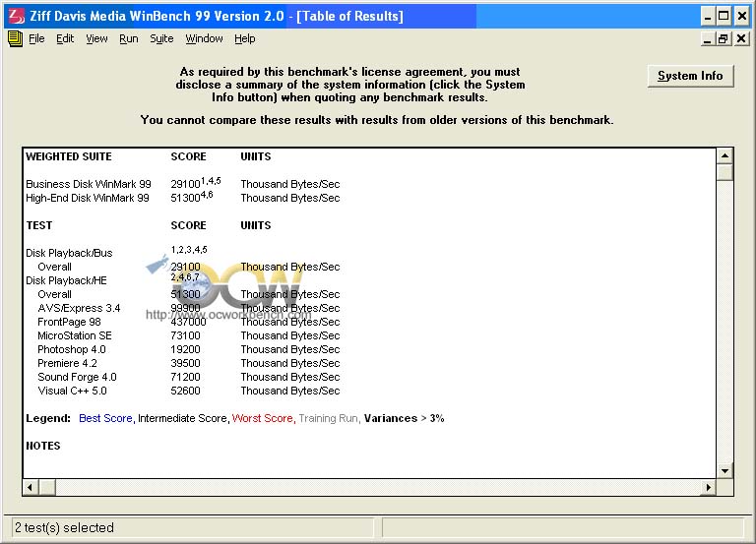Click the Intermediate Score legend text
Image resolution: width=756 pixels, height=544 pixels.
[182, 418]
